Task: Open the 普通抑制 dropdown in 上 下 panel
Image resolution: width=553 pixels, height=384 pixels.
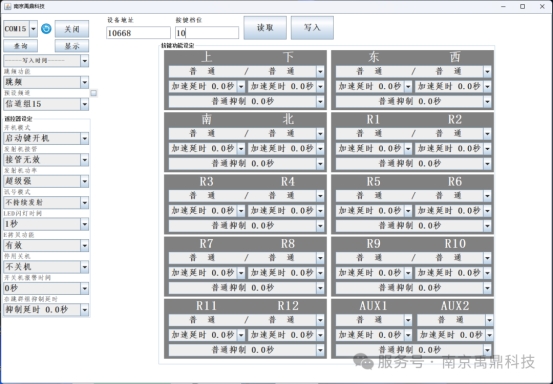Action: pos(246,102)
